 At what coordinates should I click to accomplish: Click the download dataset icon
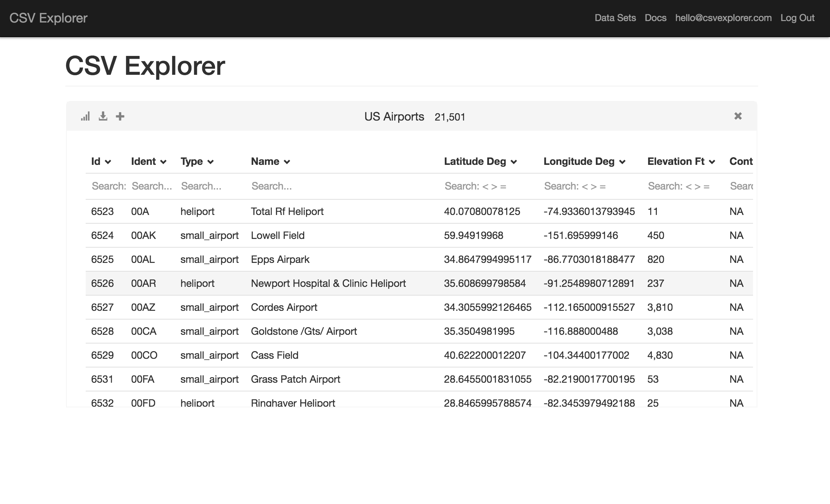(103, 115)
